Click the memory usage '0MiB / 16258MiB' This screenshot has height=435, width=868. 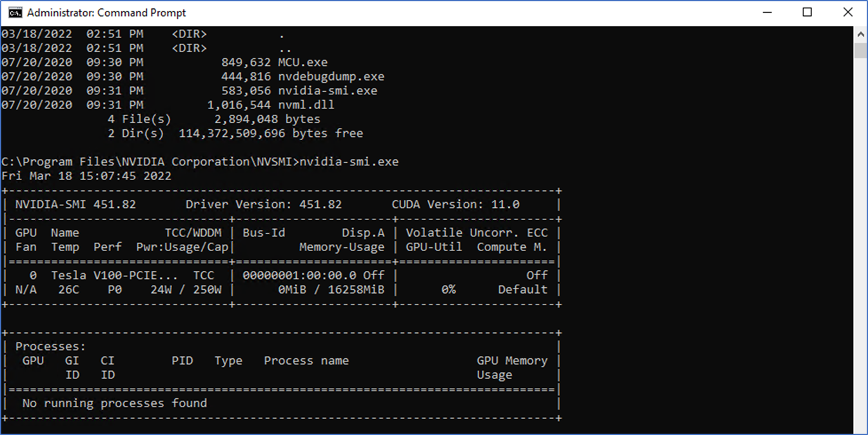[x=331, y=290]
